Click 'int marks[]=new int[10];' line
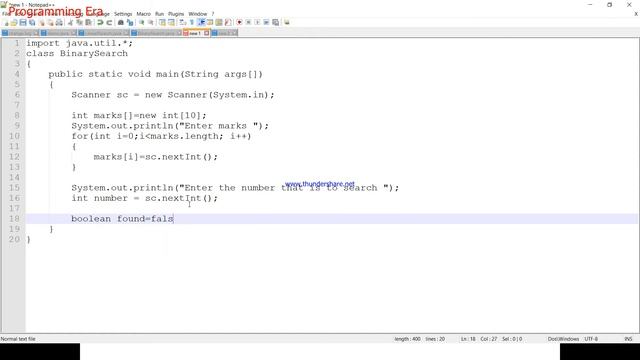This screenshot has height=360, width=640. pyautogui.click(x=139, y=116)
